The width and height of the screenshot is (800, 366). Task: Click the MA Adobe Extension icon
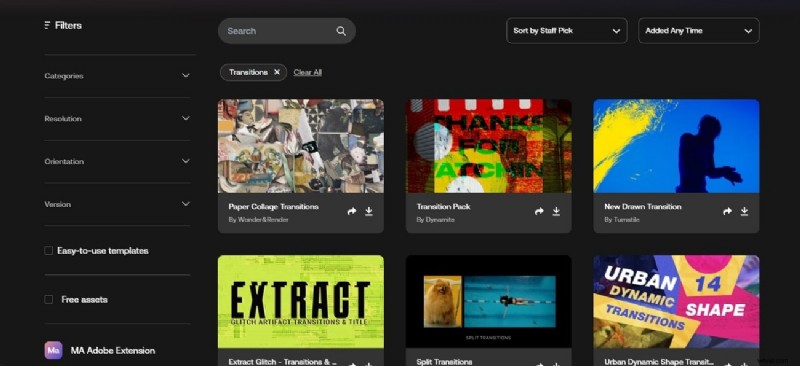54,350
